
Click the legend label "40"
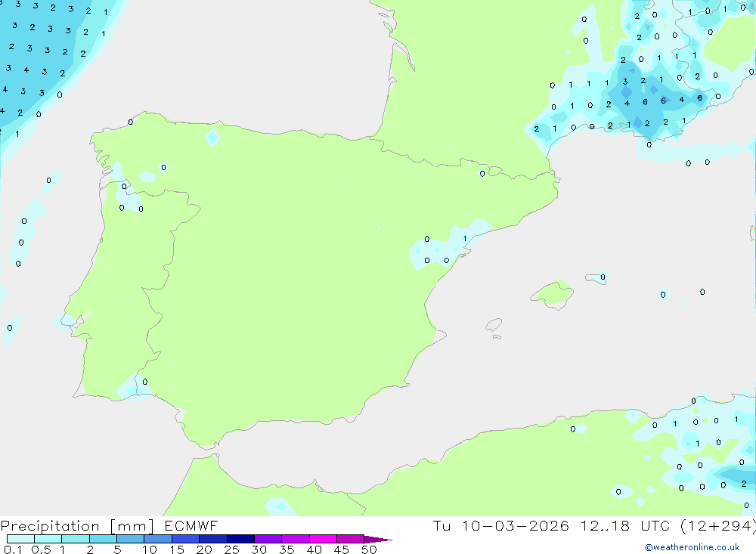tap(314, 549)
